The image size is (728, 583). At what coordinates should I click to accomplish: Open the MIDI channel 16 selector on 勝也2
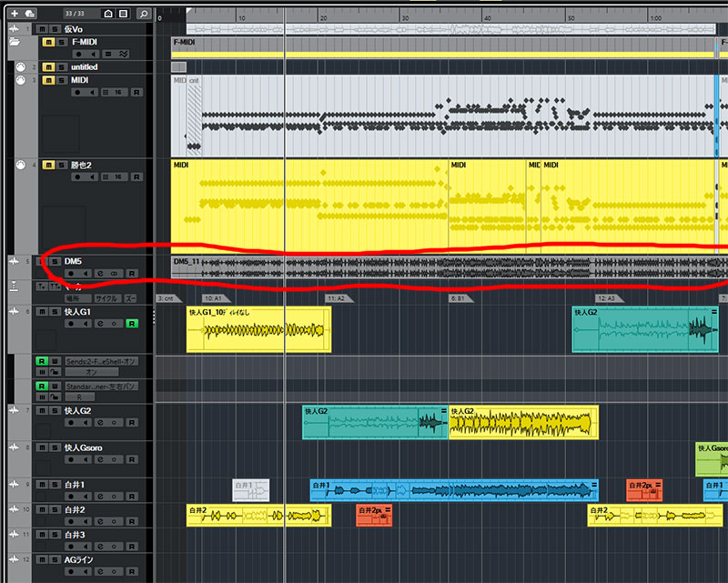coord(118,176)
